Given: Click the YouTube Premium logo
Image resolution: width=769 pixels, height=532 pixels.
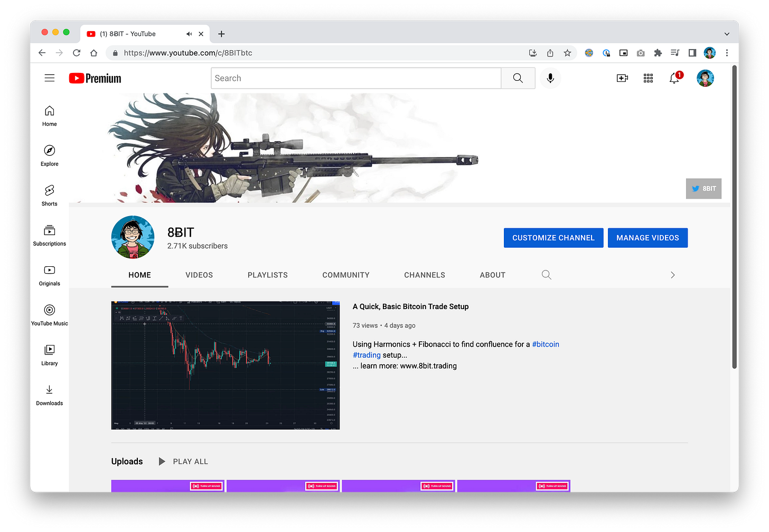Looking at the screenshot, I should click(95, 78).
